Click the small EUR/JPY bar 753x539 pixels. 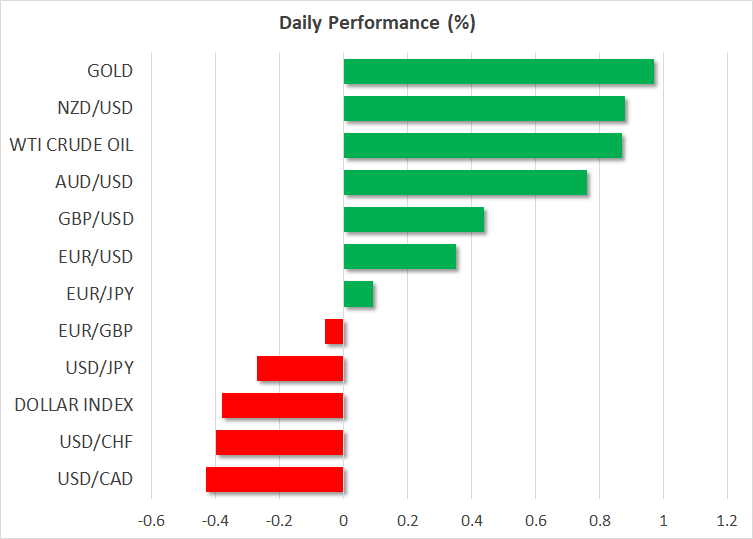click(358, 294)
